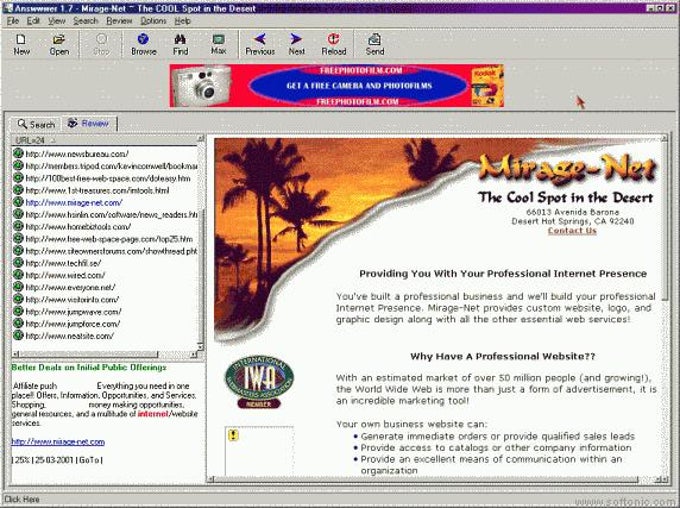Click Click Here in status bar
Image resolution: width=680 pixels, height=508 pixels.
point(22,499)
